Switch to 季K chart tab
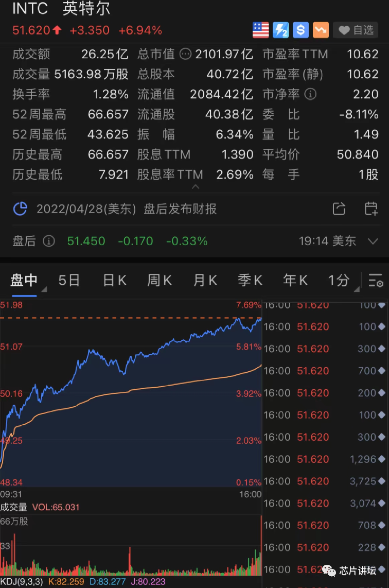Screen dimensions: 389x588 pyautogui.click(x=250, y=281)
